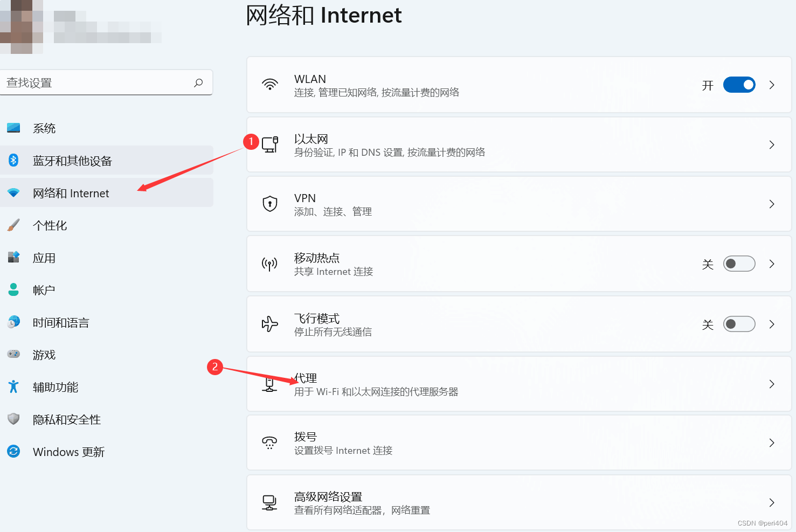796x532 pixels.
Task: Click the VPN shield lock icon
Action: coord(269,204)
